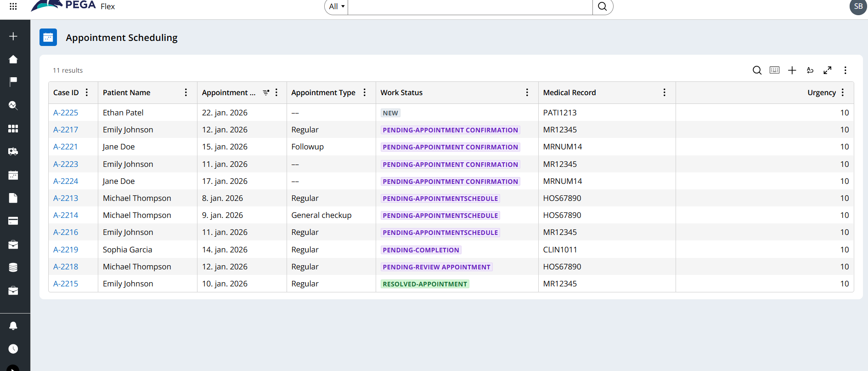Viewport: 868px width, 371px height.
Task: Click the NEW status badge
Action: [390, 113]
